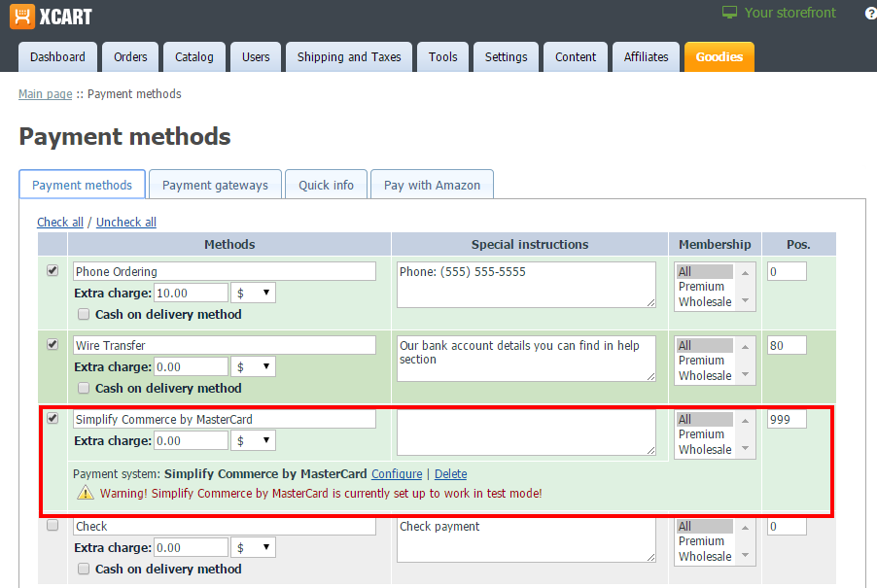Screen dimensions: 877x588
Task: Click the Uncheck all link
Action: pos(126,222)
